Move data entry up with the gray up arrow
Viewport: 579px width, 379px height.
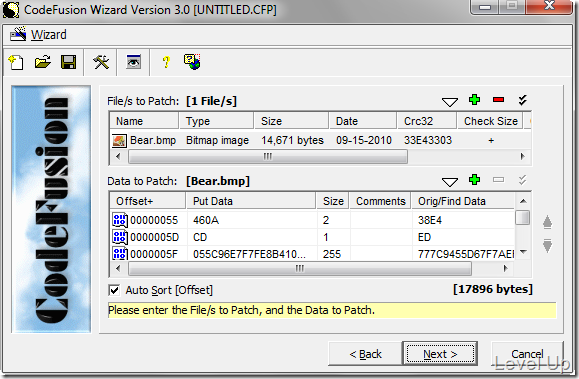tap(547, 222)
